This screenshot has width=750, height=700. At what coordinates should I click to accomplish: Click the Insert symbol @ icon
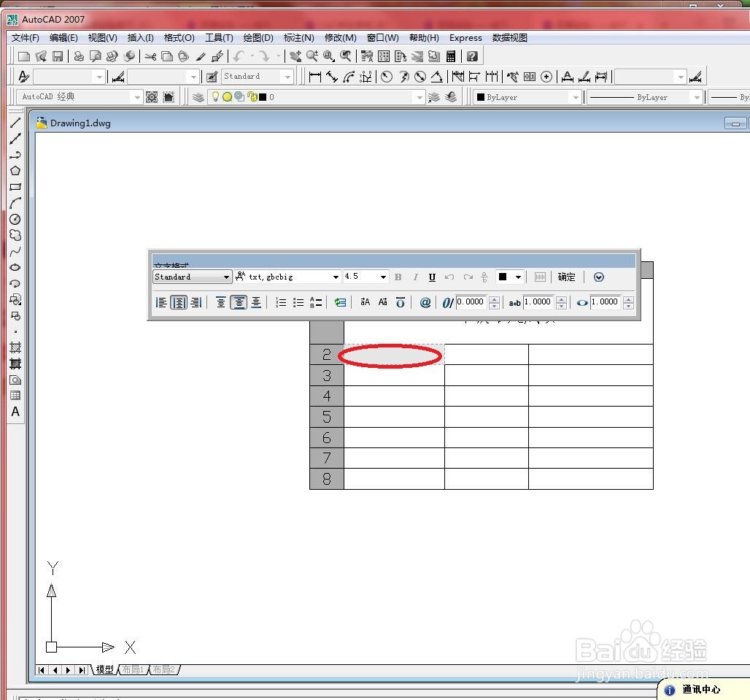click(425, 302)
